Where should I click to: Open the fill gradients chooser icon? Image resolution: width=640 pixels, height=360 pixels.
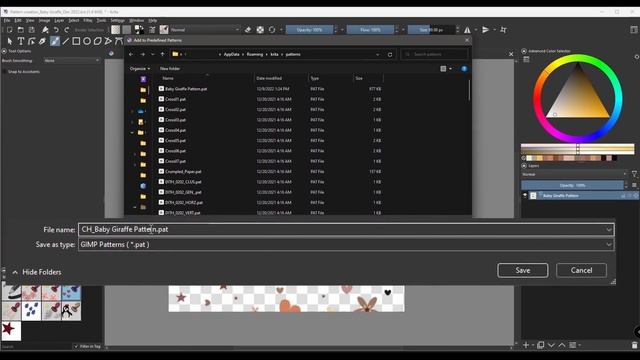tap(116, 29)
